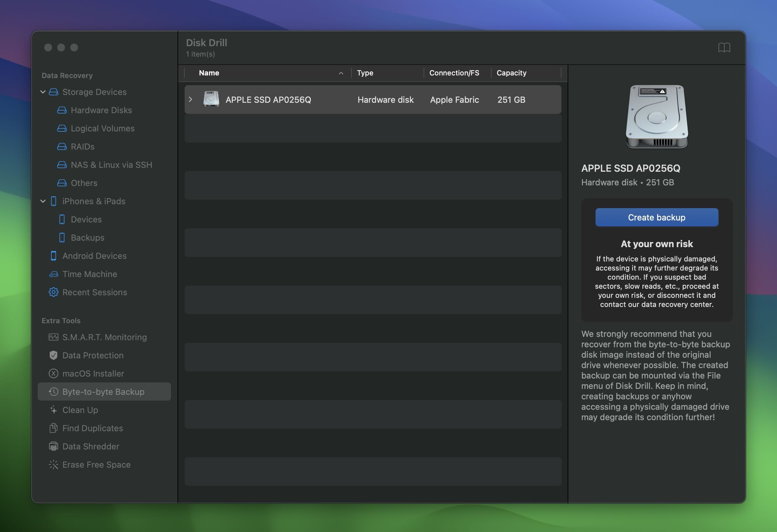This screenshot has height=532, width=777.
Task: Click the large hard drive image in details panel
Action: pos(657,116)
